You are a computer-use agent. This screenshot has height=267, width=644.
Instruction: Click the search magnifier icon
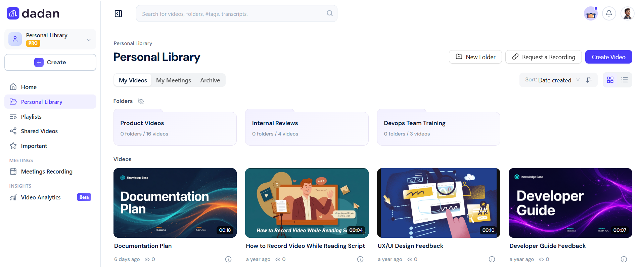(330, 13)
